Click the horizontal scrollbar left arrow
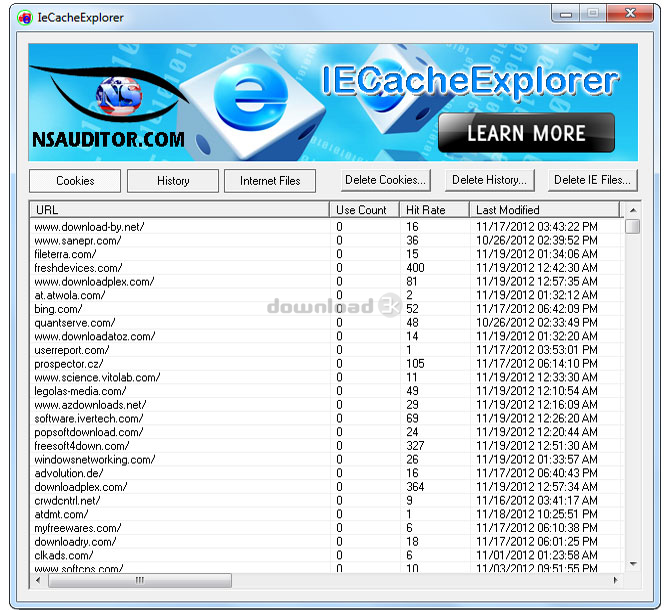 tap(38, 581)
